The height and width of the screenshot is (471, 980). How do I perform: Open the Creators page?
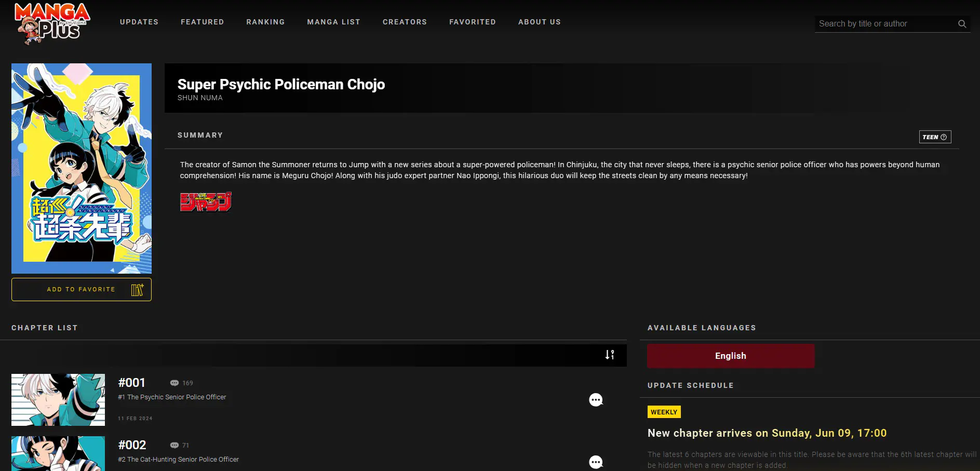coord(405,22)
